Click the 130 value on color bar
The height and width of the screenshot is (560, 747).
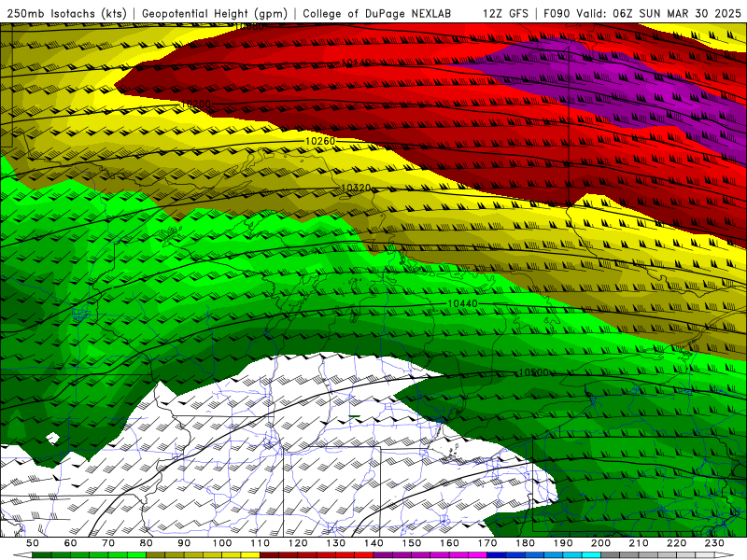[x=335, y=543]
